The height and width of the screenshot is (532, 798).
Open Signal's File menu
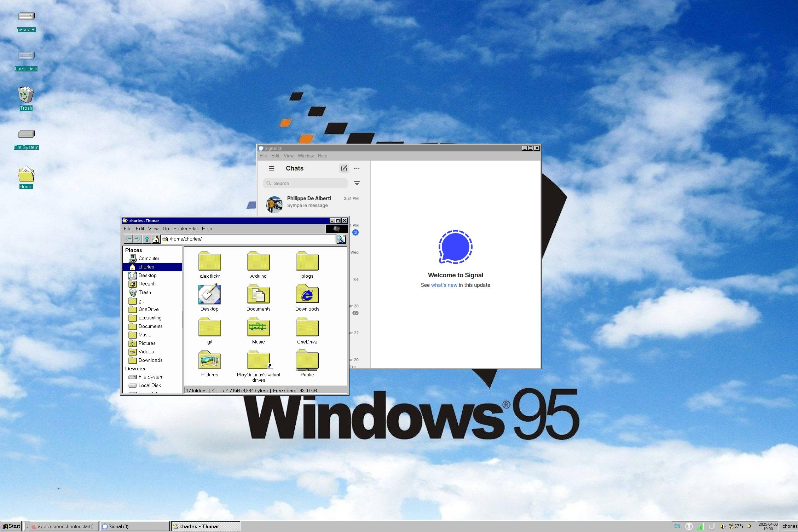[x=263, y=156]
